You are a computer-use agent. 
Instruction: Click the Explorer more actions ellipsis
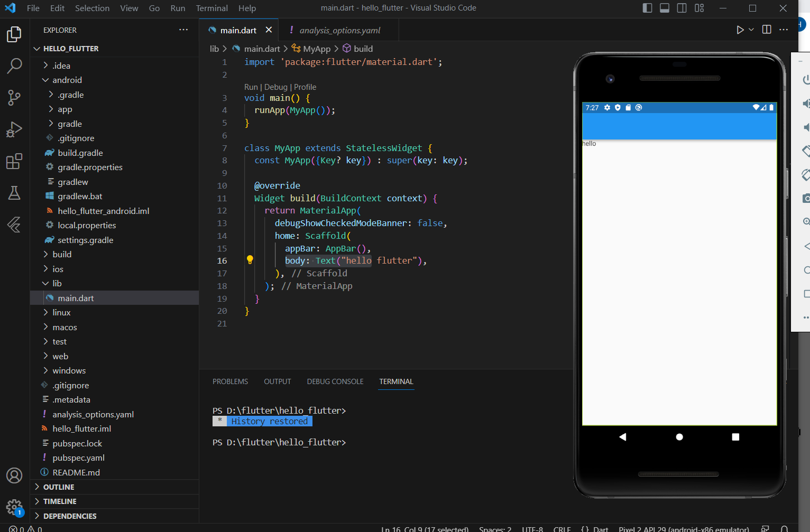(183, 30)
